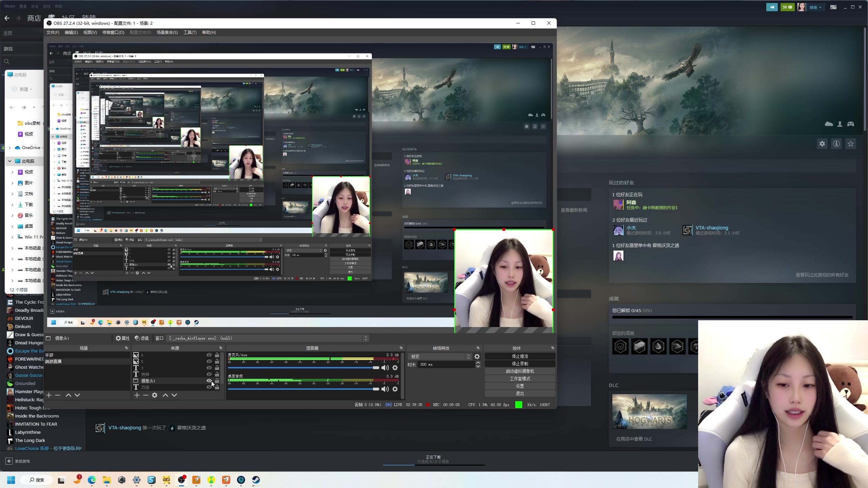868x488 pixels.
Task: Click the 停止录制 button
Action: (x=520, y=364)
